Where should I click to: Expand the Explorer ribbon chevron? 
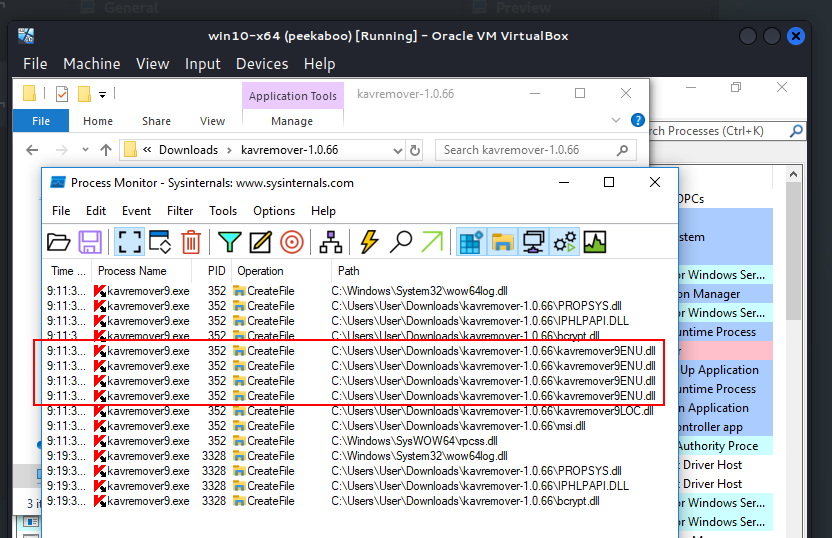616,120
